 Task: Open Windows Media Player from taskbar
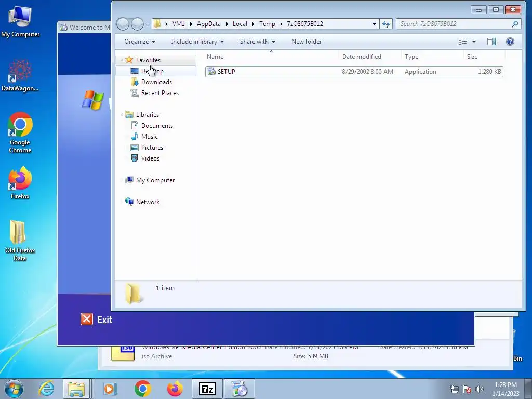click(x=109, y=389)
